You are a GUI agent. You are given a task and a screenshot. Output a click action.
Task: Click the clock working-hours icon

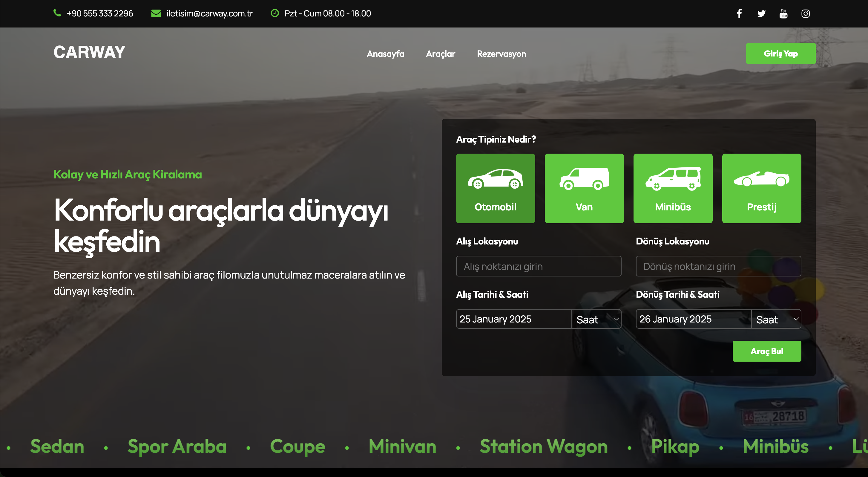tap(275, 13)
